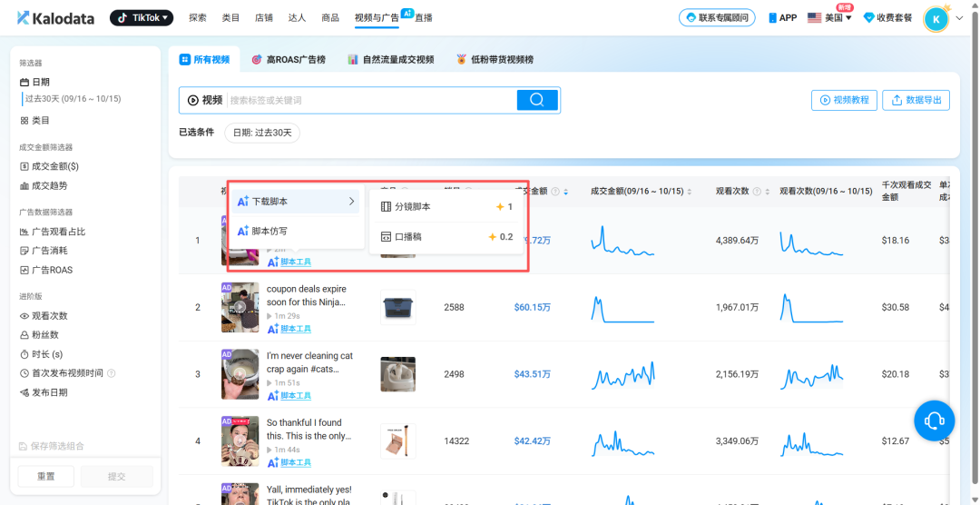This screenshot has height=505, width=980.
Task: Open the TikTok platform dropdown
Action: (142, 18)
